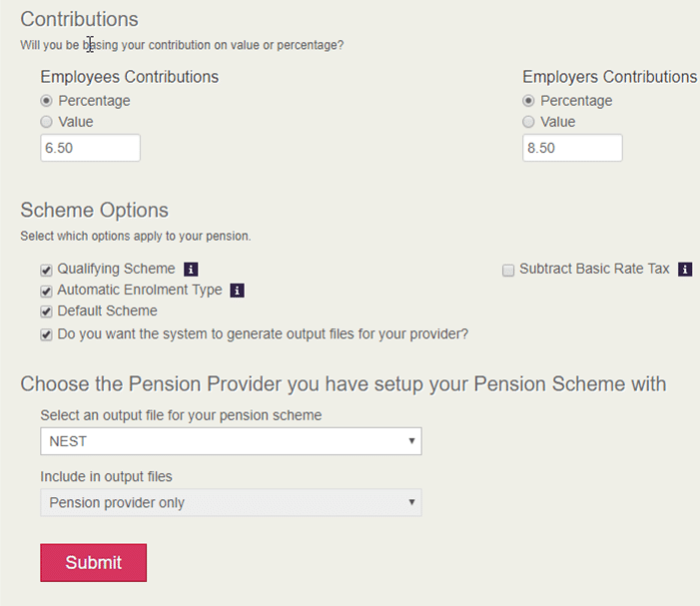This screenshot has width=700, height=606.
Task: Uncheck the Default Scheme checkbox
Action: click(x=46, y=312)
